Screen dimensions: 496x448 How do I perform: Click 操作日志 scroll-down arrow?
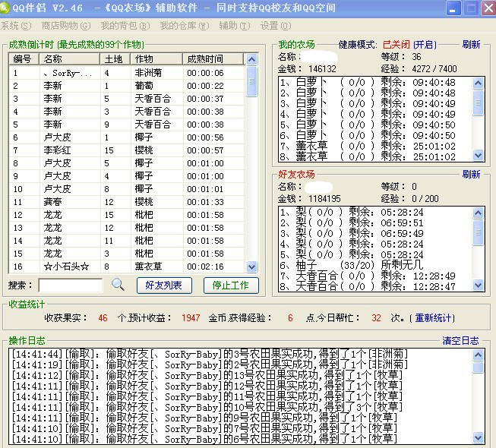click(x=478, y=438)
